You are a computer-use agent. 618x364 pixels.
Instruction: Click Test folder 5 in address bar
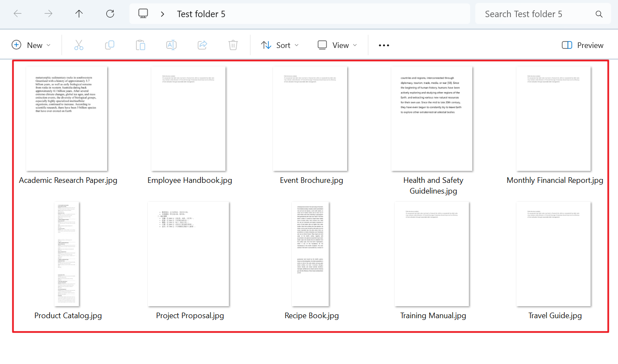click(x=201, y=14)
